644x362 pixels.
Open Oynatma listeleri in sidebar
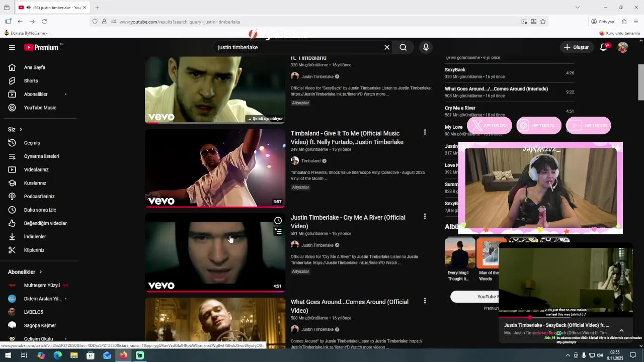(x=38, y=156)
